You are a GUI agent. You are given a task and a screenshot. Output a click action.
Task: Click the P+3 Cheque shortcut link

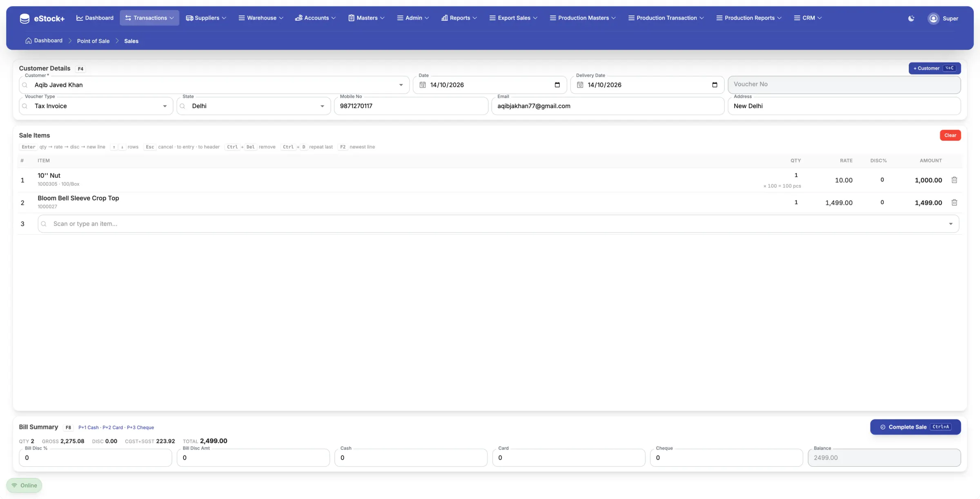140,428
